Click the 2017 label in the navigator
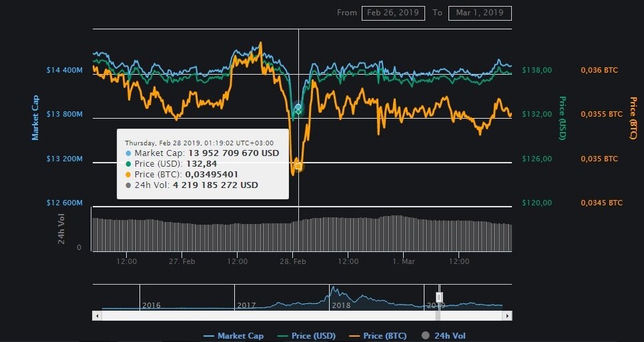Screen dimensions: 644x342 click(246, 305)
